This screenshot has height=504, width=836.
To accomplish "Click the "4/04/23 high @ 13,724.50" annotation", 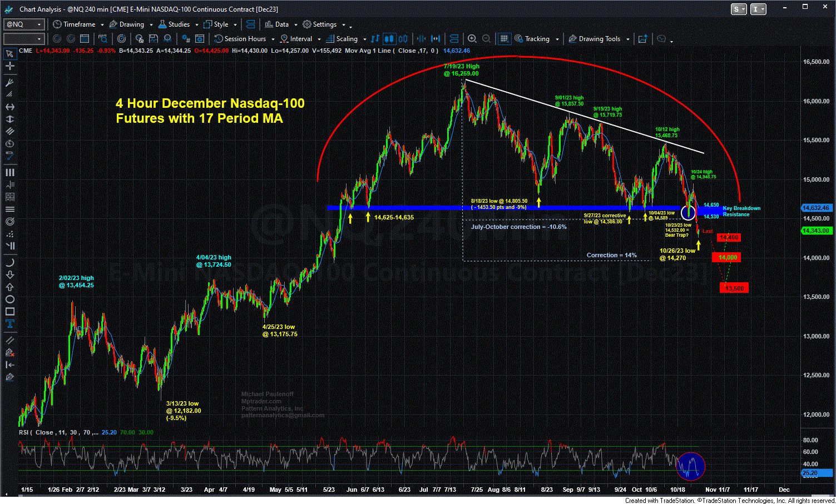I will 214,261.
